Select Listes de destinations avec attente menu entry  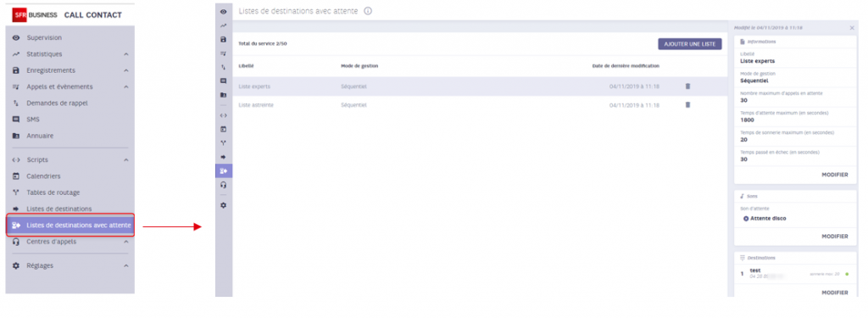(x=70, y=225)
